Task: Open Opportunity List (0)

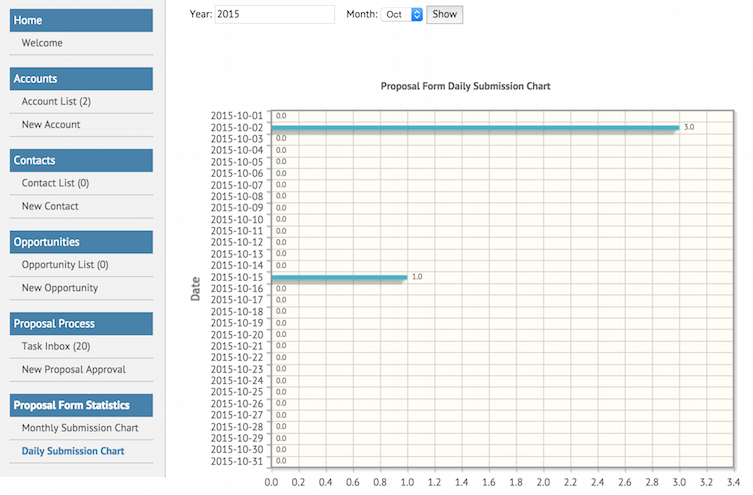Action: click(x=65, y=265)
